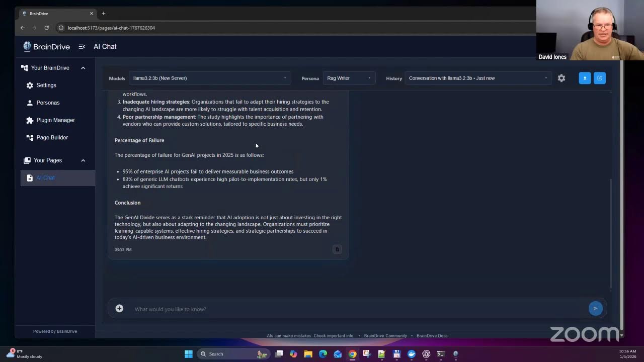Start a new chat with the edit icon
644x362 pixels.
tap(600, 78)
